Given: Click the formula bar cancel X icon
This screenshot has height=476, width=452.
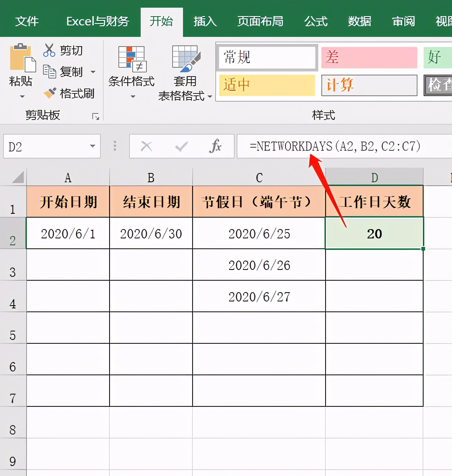Looking at the screenshot, I should [146, 146].
